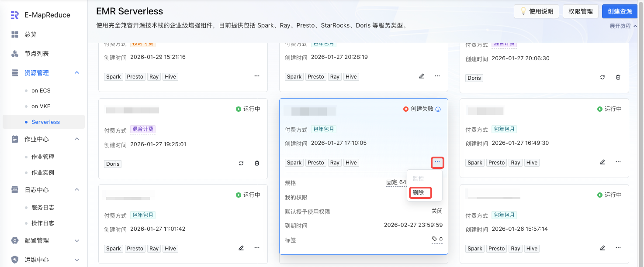Screen dimensions: 644x267
Task: Open the 使用说明 usage guide
Action: click(x=537, y=12)
